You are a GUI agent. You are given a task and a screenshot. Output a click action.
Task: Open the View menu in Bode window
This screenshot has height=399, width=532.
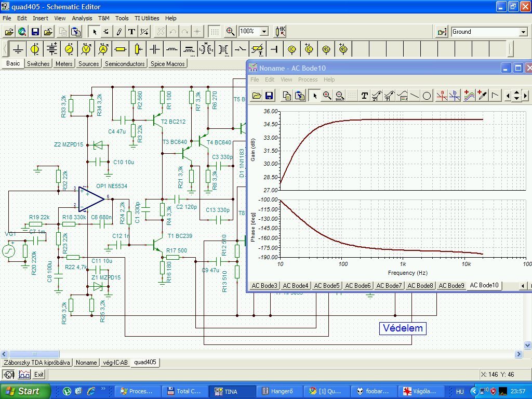tap(286, 79)
